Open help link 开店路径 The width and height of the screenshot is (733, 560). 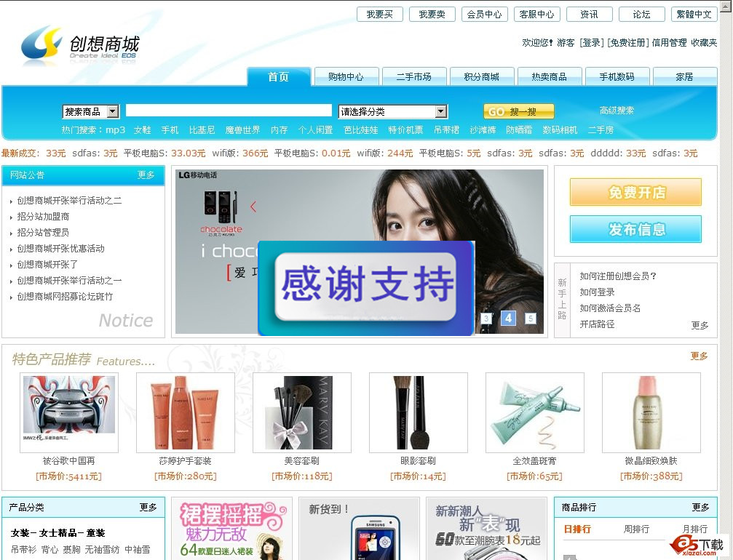tap(597, 324)
